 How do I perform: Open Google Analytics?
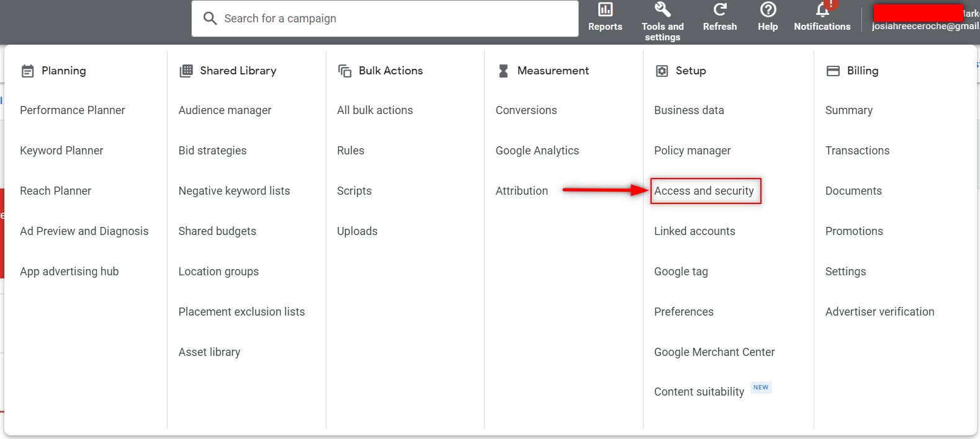click(537, 151)
